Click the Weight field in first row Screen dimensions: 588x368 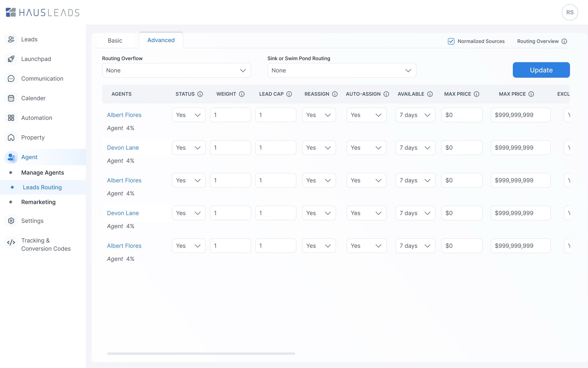click(x=230, y=115)
